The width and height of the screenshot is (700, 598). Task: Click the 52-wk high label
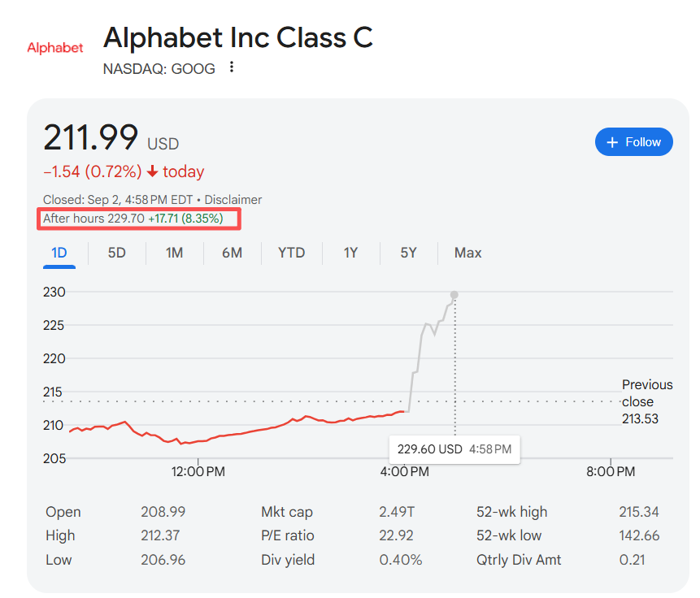pyautogui.click(x=511, y=512)
